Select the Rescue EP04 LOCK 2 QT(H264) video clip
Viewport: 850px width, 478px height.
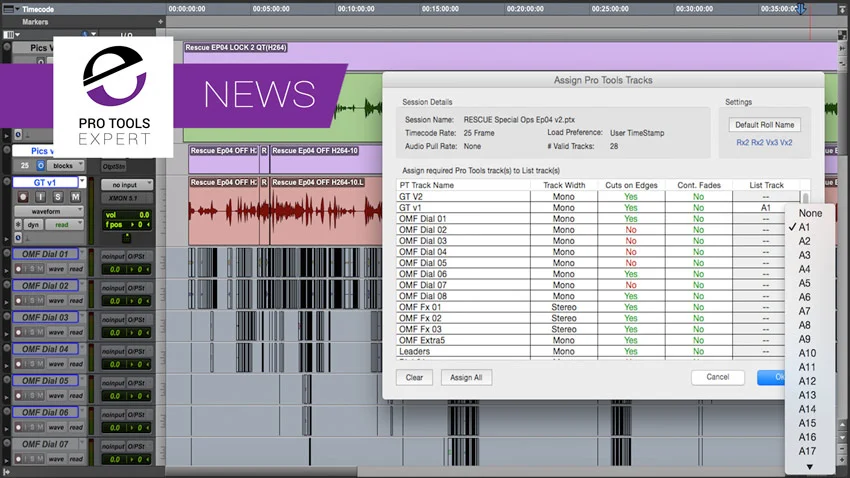pos(510,56)
